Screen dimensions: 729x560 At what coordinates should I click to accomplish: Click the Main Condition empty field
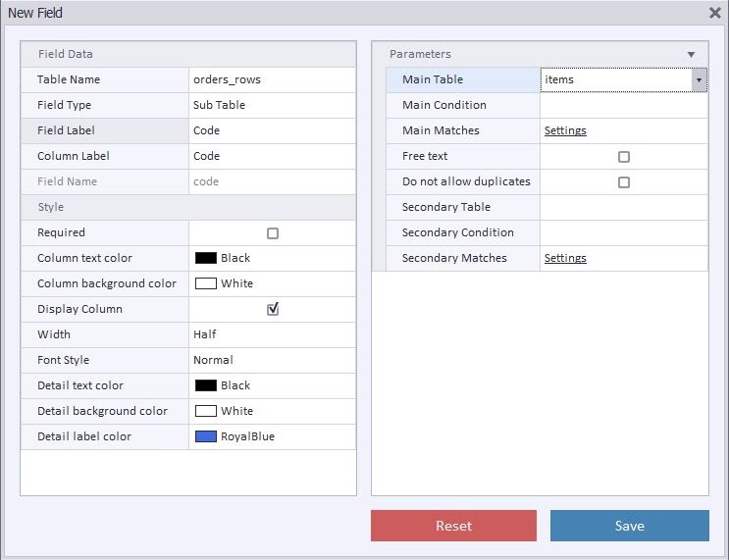[623, 105]
